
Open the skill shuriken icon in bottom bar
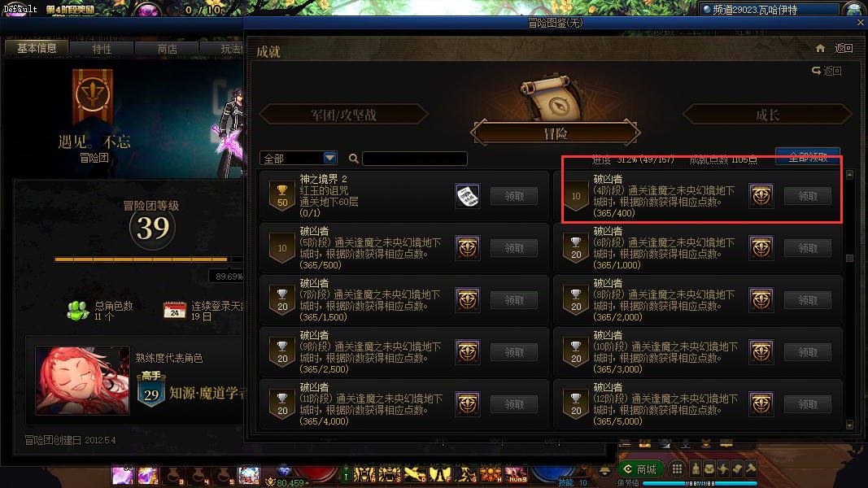[x=723, y=469]
